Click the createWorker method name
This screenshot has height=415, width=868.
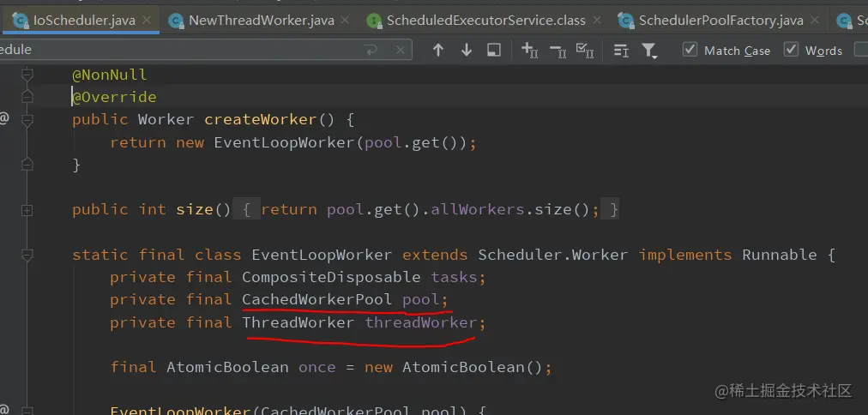260,119
